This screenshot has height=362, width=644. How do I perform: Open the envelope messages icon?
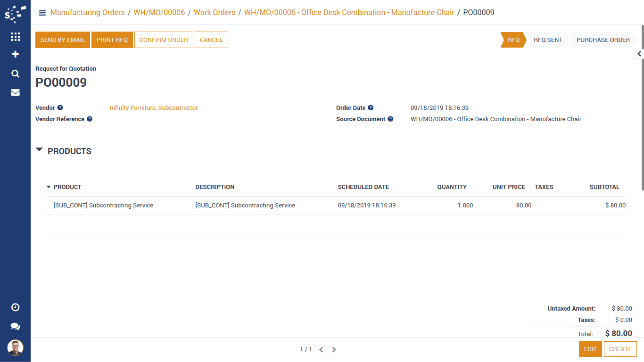pyautogui.click(x=15, y=92)
